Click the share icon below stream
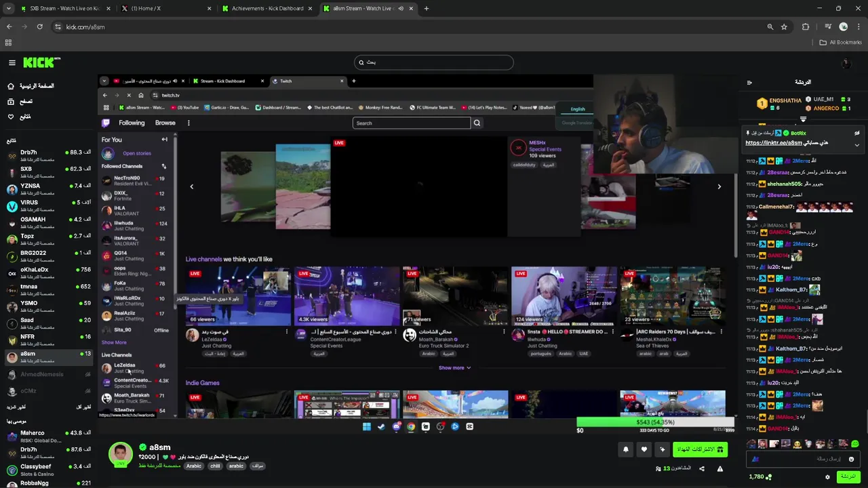Screen dimensions: 868x488 [702, 468]
